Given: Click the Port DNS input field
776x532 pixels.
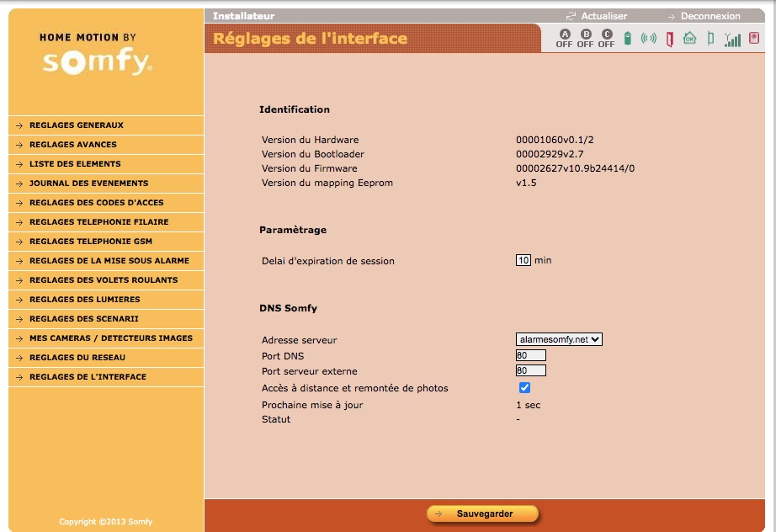Looking at the screenshot, I should tap(531, 355).
